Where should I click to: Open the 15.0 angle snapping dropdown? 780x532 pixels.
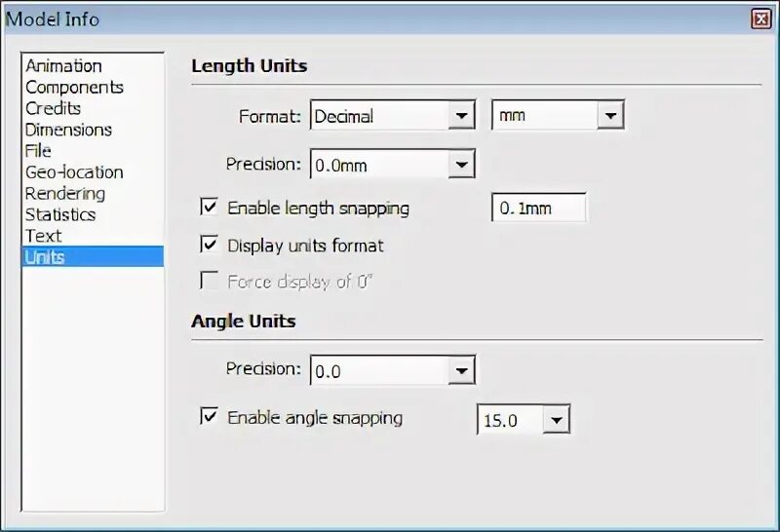pos(524,420)
